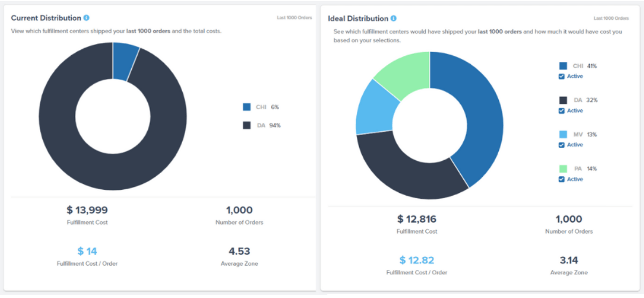Uncheck the Active checkbox under CHI

coord(561,77)
